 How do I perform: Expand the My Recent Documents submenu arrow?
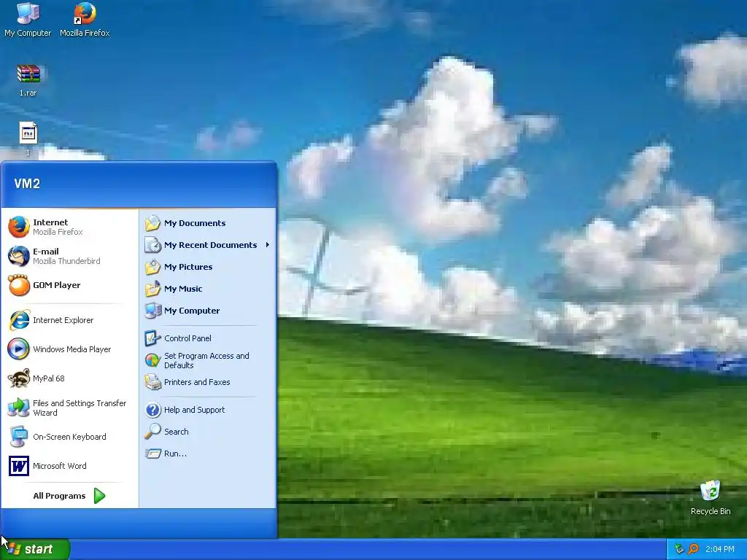click(268, 245)
